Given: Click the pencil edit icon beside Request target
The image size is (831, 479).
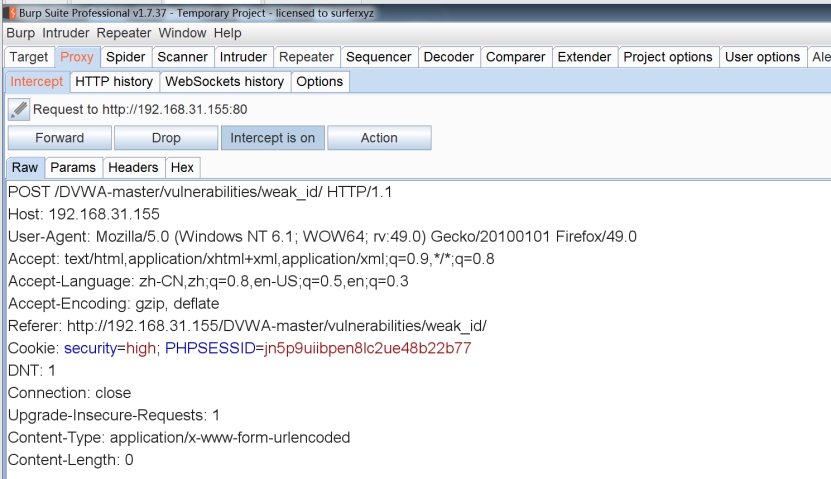Looking at the screenshot, I should (19, 110).
